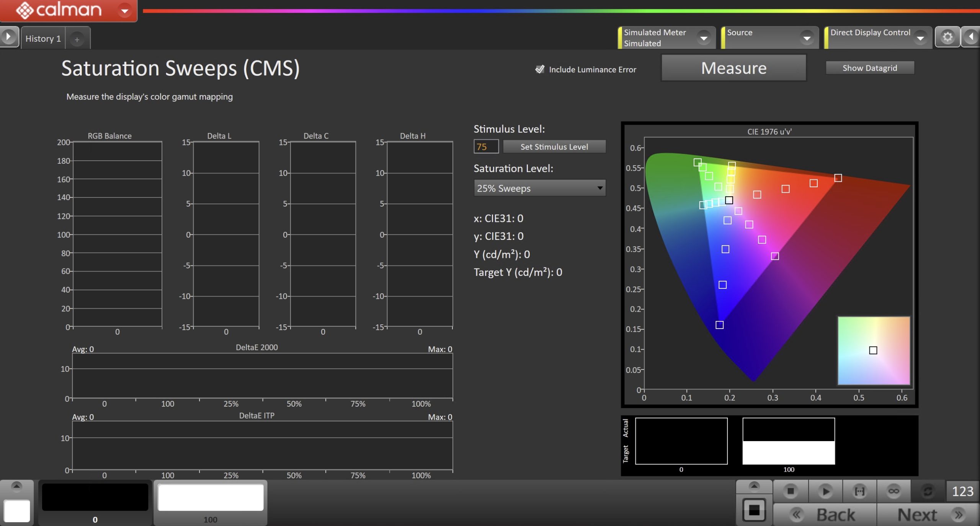Click the infinity continuous read icon
This screenshot has height=526, width=980.
pos(893,491)
